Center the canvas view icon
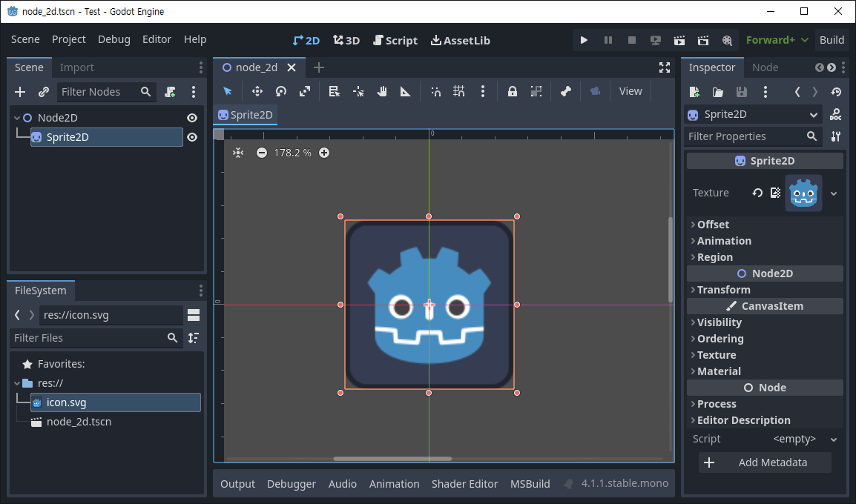 (x=238, y=153)
